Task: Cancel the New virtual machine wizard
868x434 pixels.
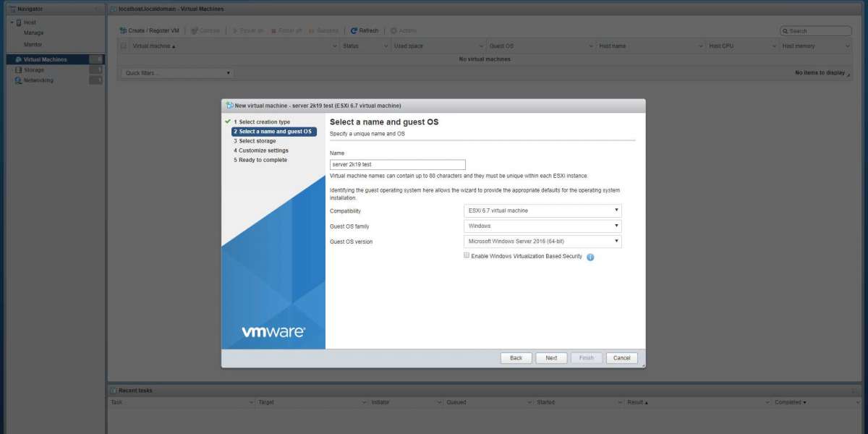Action: click(x=622, y=358)
